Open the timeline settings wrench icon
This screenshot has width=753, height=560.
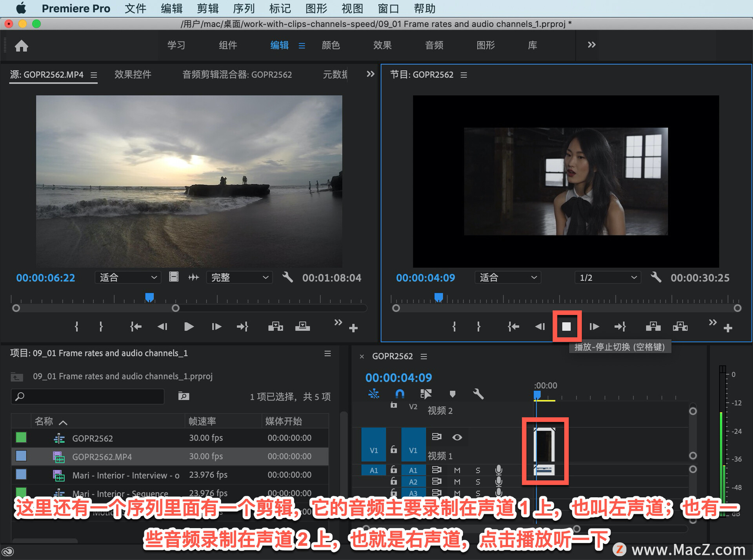point(478,394)
